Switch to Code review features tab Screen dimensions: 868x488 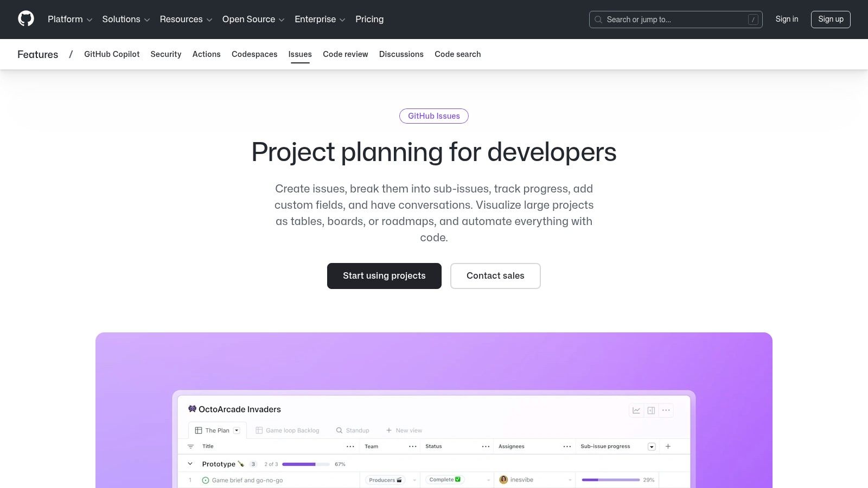(x=345, y=54)
